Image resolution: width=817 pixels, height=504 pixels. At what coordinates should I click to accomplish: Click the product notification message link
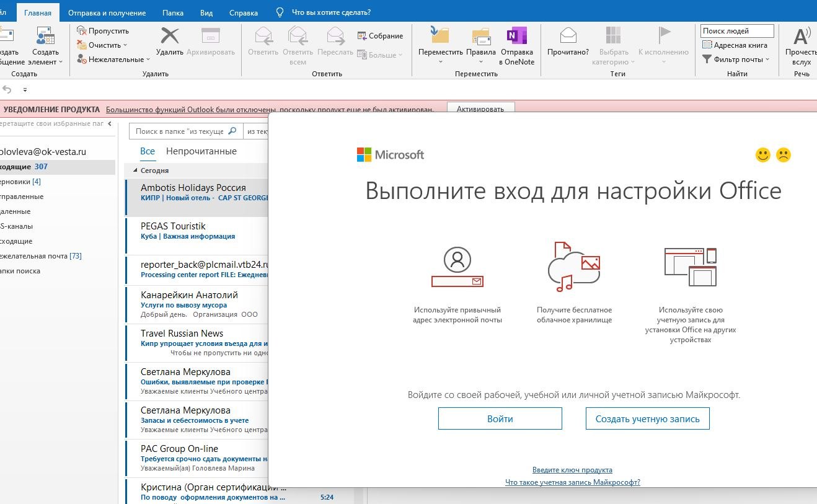click(270, 110)
